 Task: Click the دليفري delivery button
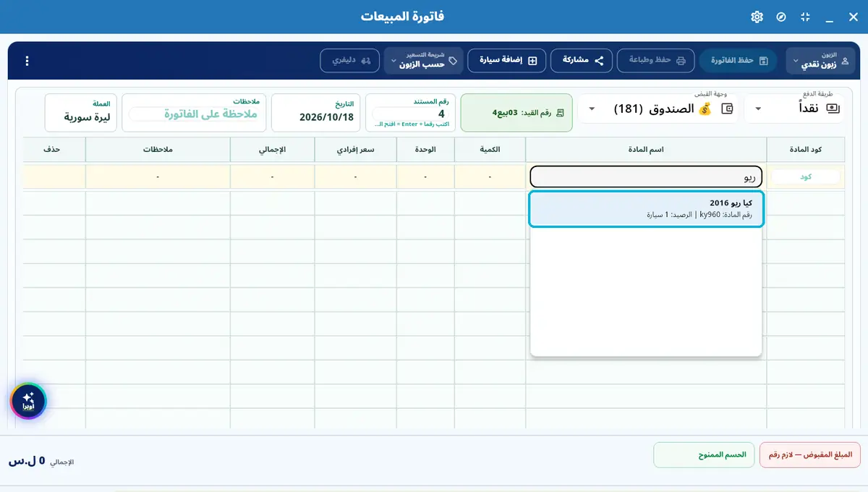click(350, 61)
